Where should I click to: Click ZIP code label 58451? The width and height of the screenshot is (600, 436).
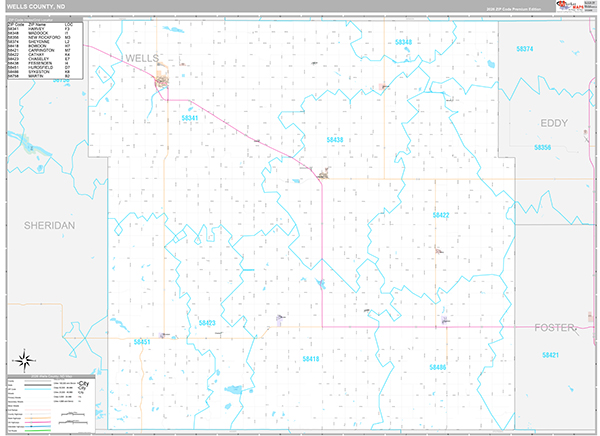tap(142, 342)
